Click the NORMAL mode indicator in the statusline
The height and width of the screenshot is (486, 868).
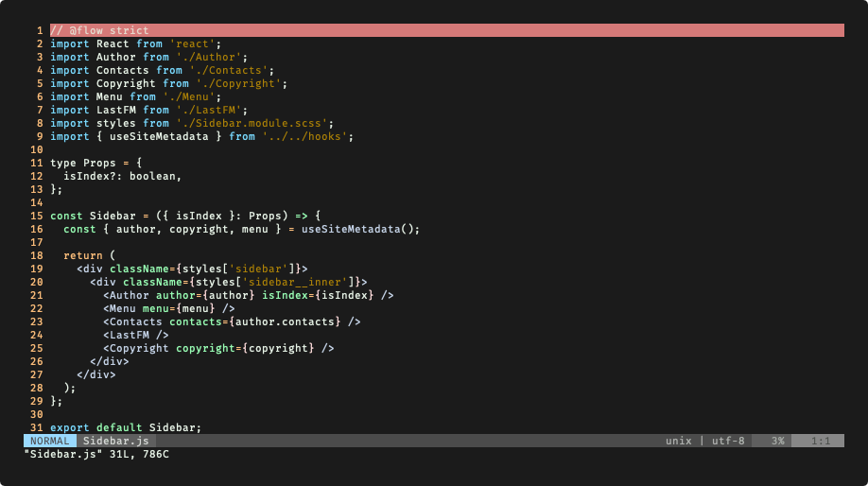click(50, 441)
